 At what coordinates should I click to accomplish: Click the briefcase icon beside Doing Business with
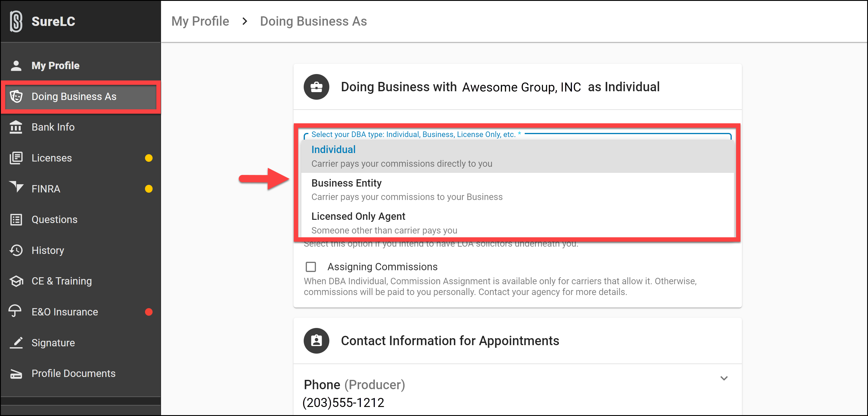tap(316, 87)
